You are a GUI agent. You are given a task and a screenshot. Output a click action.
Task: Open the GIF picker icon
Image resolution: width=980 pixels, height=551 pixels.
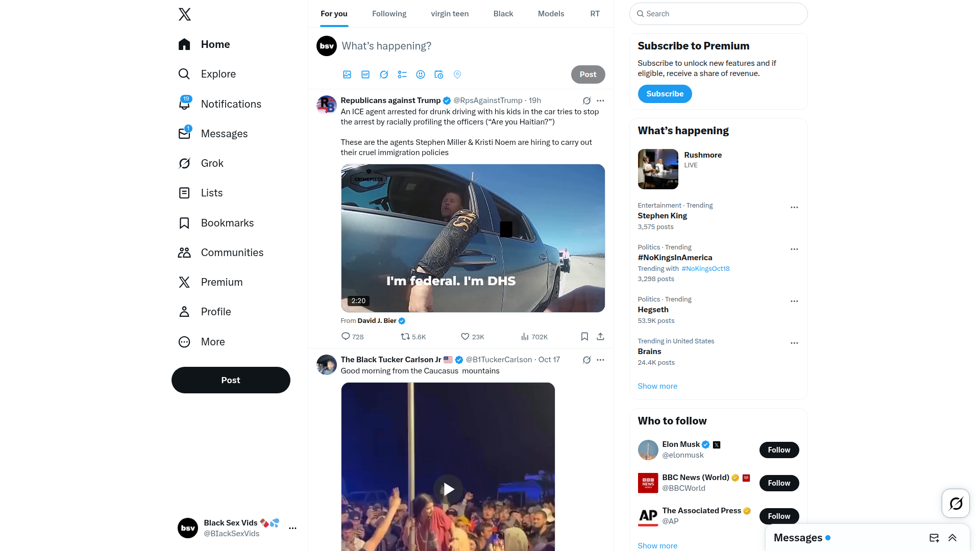[x=365, y=74]
